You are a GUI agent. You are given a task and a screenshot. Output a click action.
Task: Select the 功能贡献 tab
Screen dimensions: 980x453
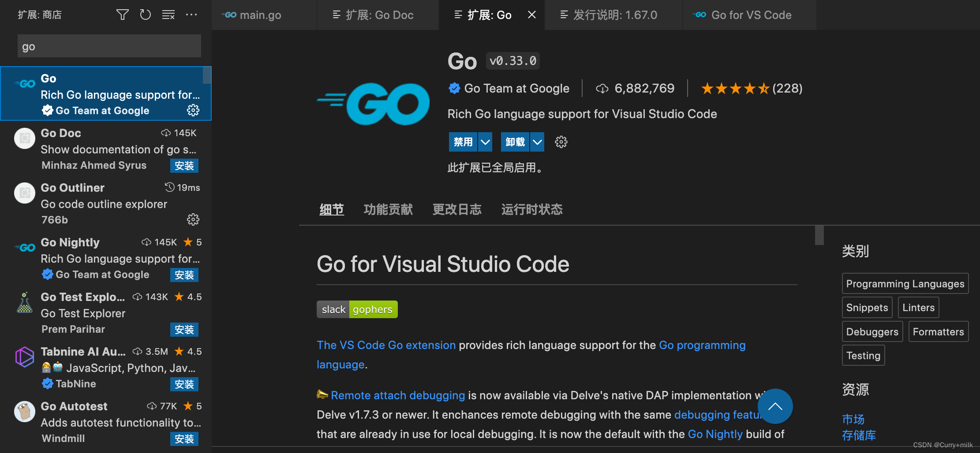(388, 209)
